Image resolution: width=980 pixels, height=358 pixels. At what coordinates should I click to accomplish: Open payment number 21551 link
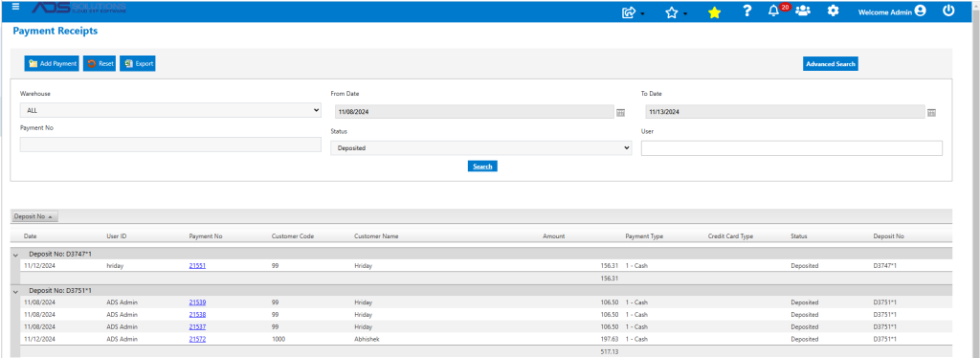pos(197,265)
